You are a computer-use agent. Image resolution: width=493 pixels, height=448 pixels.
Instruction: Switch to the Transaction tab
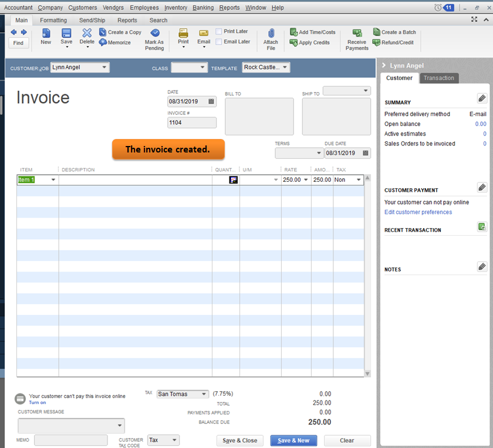438,78
